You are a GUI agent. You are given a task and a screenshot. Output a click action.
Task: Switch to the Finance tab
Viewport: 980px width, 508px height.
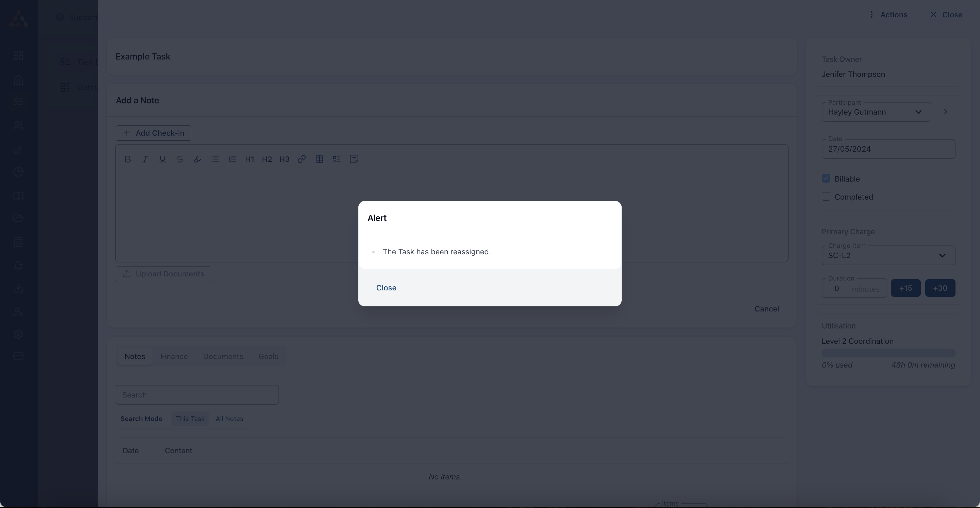pyautogui.click(x=174, y=357)
